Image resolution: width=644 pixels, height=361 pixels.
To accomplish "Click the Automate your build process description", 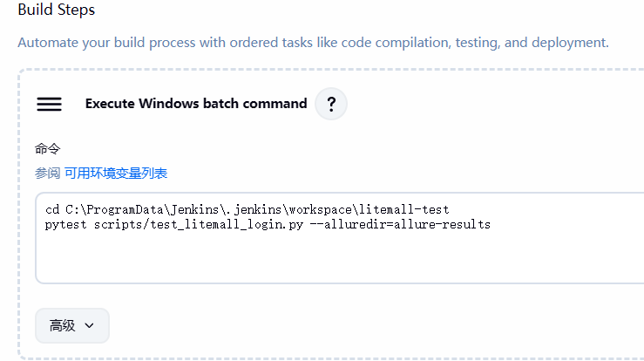I will [313, 43].
